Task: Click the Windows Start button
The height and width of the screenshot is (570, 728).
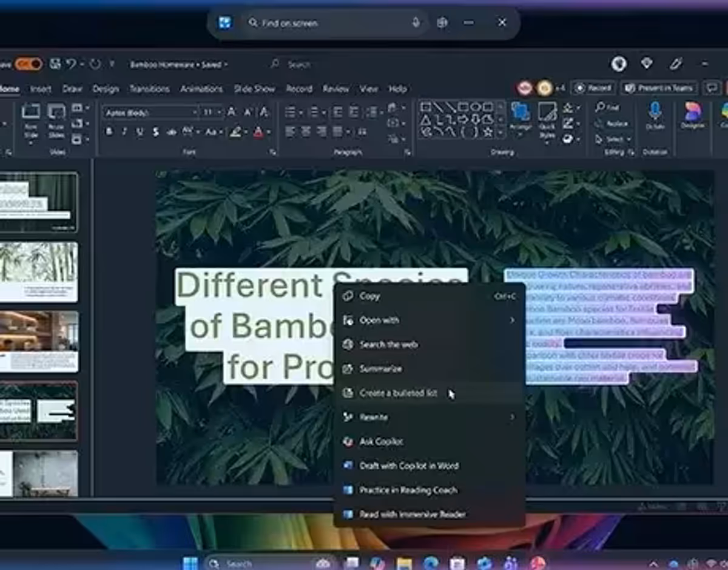Action: coord(190,563)
